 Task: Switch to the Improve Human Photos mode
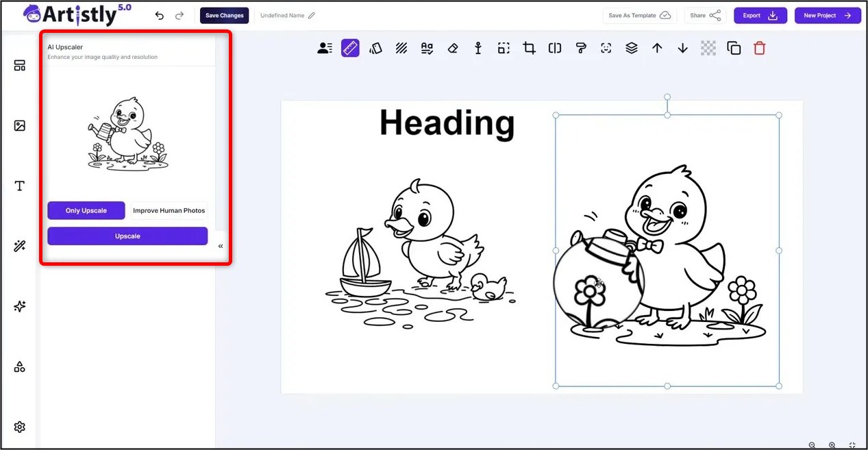pyautogui.click(x=169, y=210)
